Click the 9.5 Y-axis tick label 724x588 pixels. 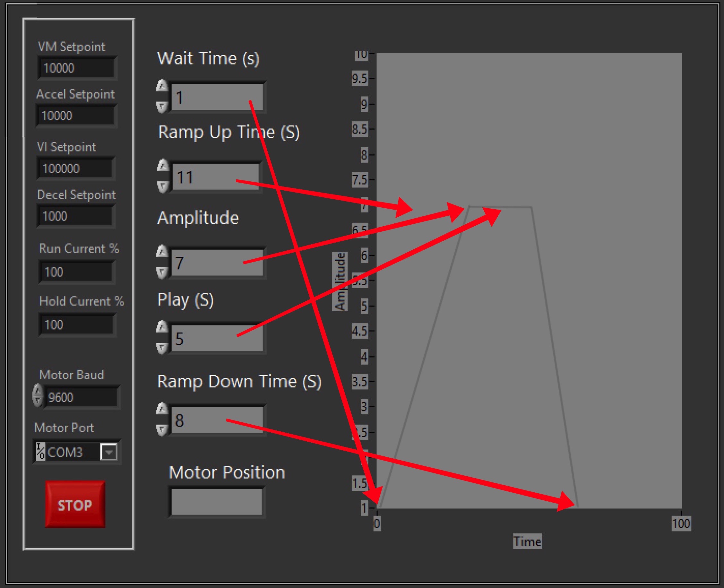360,79
